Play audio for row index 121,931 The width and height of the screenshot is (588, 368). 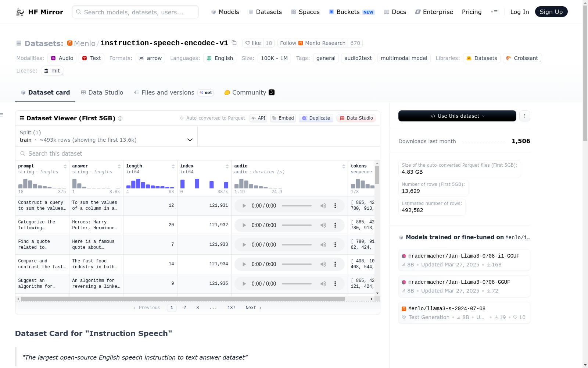244,206
